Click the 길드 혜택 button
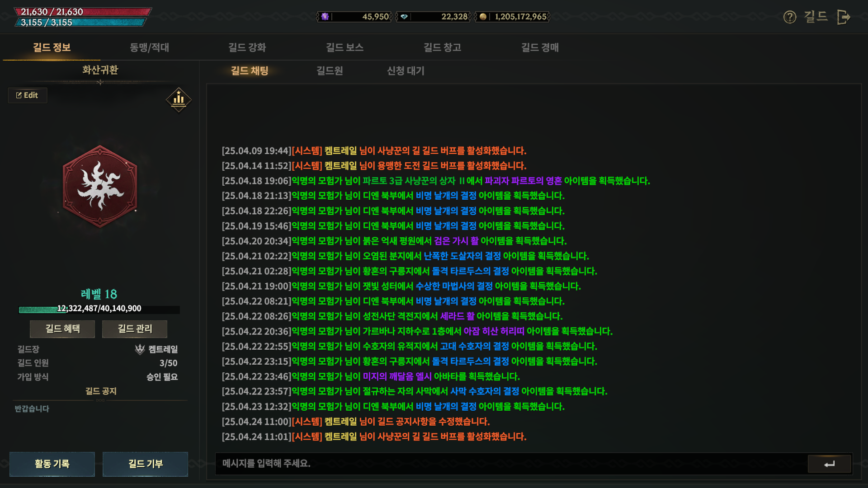This screenshot has width=868, height=488. coord(62,329)
